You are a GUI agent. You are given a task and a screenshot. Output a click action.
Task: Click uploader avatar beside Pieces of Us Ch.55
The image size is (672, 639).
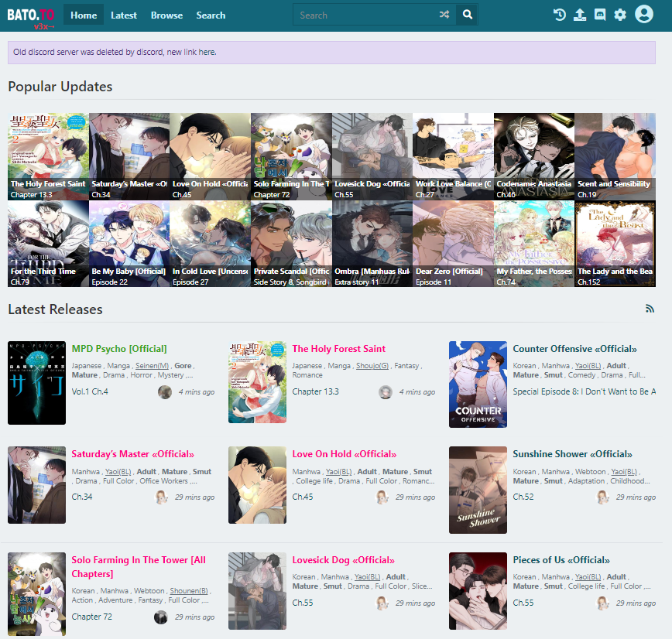pyautogui.click(x=602, y=603)
